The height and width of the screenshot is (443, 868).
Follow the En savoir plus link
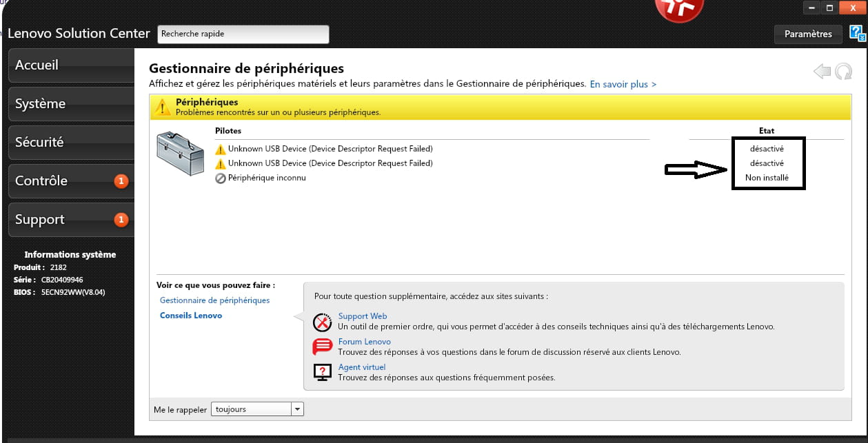pyautogui.click(x=623, y=84)
